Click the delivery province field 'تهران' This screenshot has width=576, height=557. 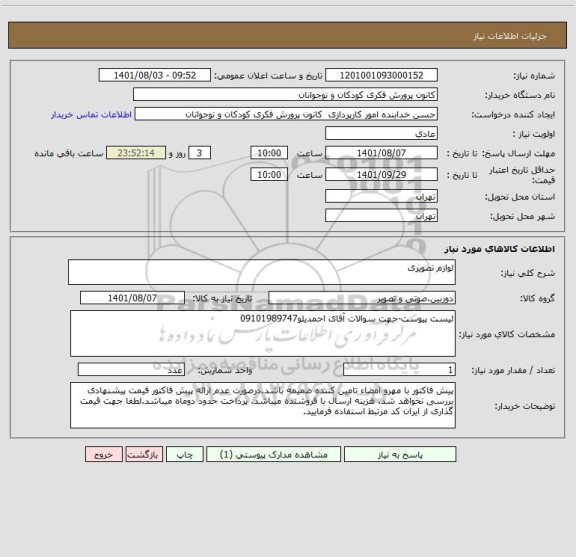point(381,196)
